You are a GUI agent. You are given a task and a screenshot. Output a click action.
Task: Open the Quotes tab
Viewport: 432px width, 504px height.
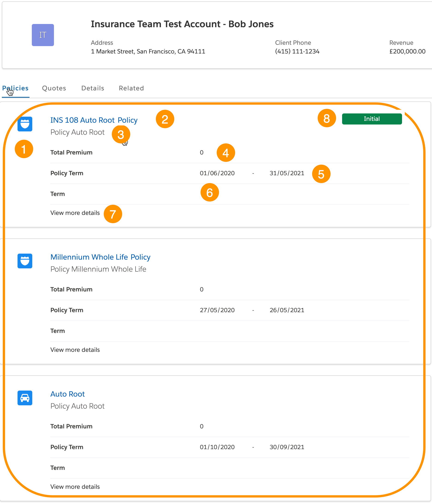[x=54, y=88]
